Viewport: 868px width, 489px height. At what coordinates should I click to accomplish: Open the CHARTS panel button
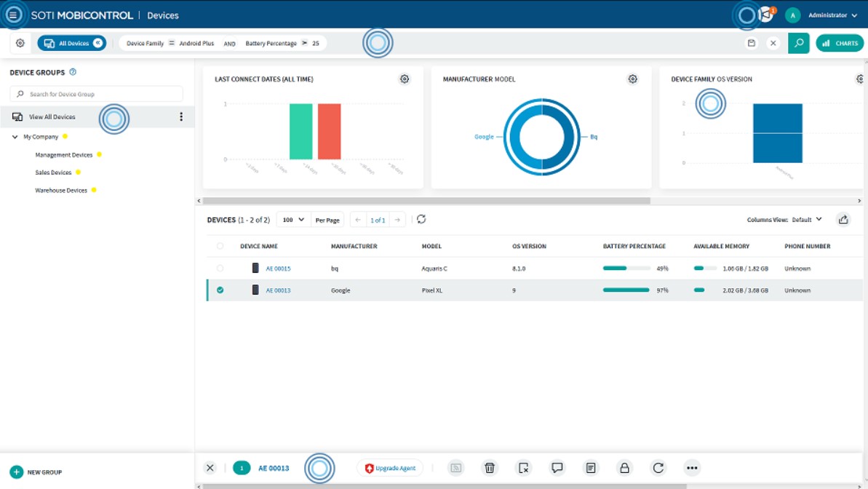(x=840, y=43)
